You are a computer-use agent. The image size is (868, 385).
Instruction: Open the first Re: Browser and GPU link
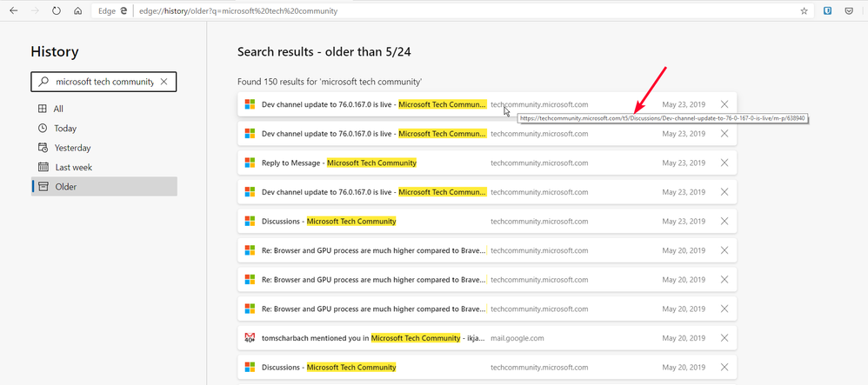click(x=374, y=250)
